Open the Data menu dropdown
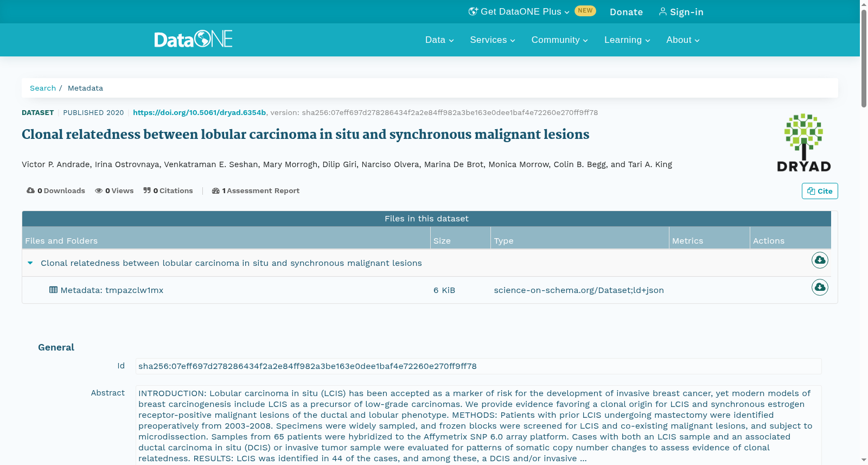Image resolution: width=868 pixels, height=465 pixels. [x=439, y=40]
